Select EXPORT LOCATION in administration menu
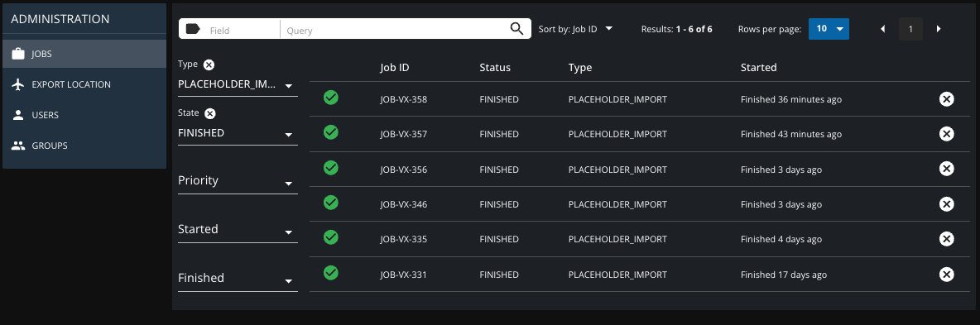 point(84,84)
